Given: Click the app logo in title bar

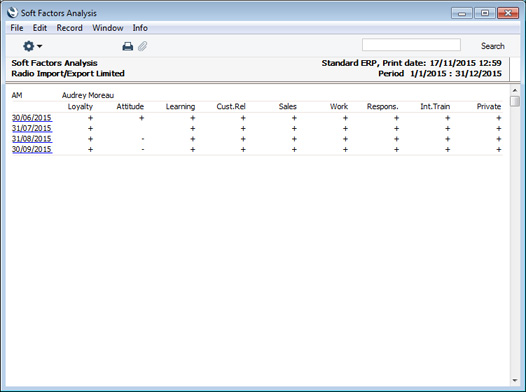Looking at the screenshot, I should point(12,13).
